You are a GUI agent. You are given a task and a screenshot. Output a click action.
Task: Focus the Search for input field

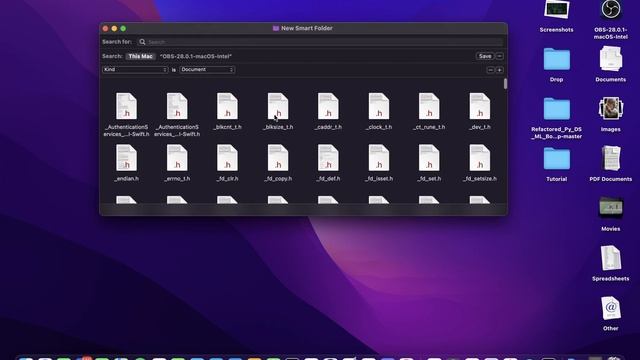tap(320, 42)
